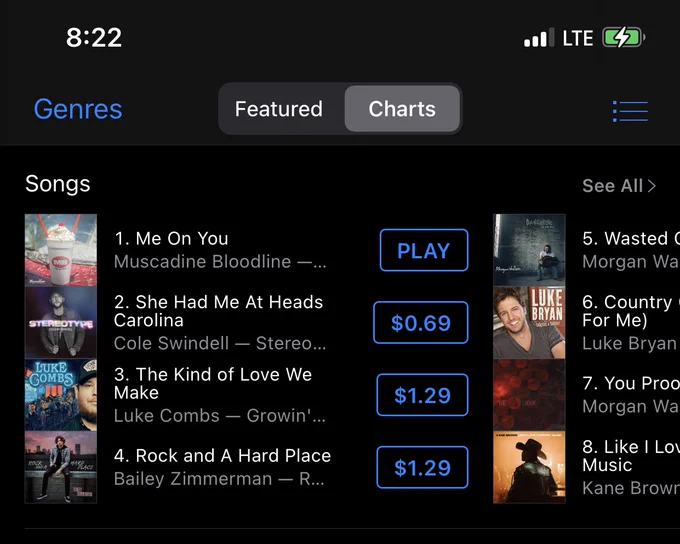This screenshot has height=544, width=680.
Task: Open Morgan Wallen Dangerous album cover
Action: [529, 250]
